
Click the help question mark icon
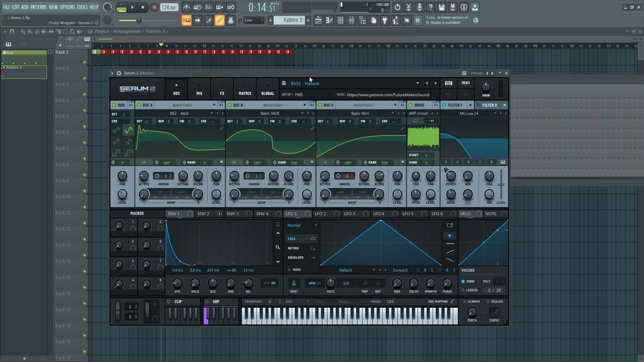(x=431, y=7)
